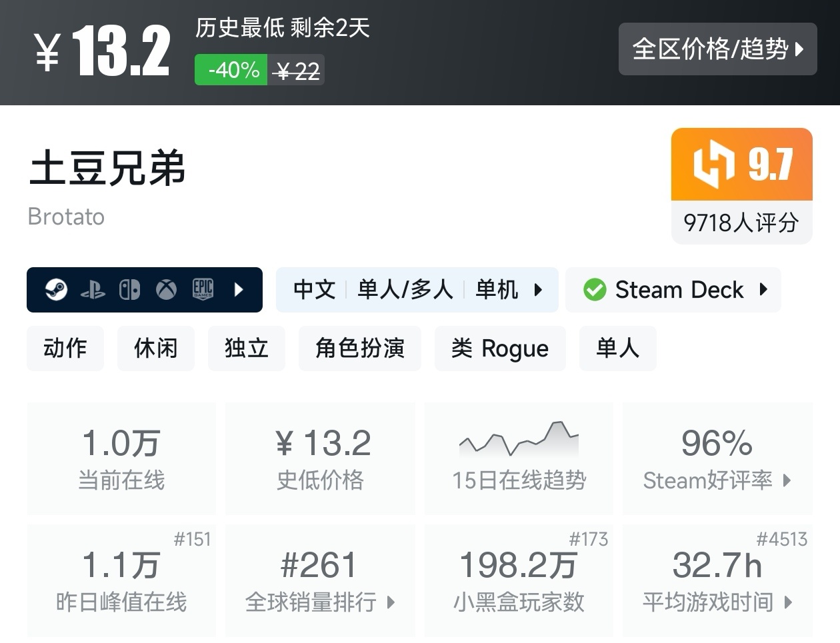The height and width of the screenshot is (643, 840).
Task: View the 15日在线趋势 chart
Action: tap(519, 458)
